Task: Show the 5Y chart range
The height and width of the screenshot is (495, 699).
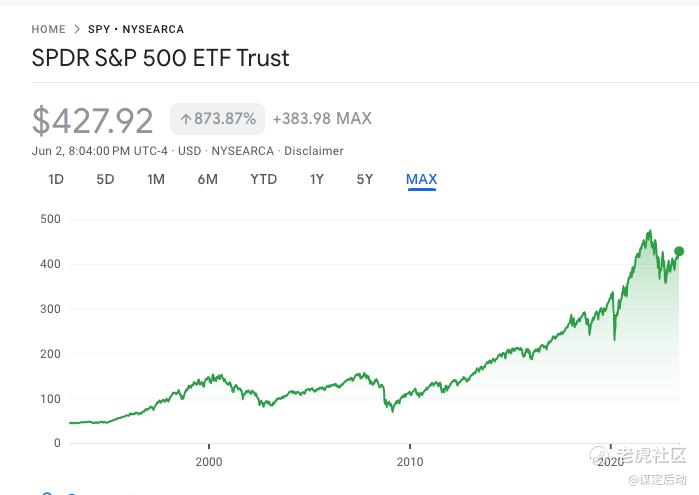Action: tap(365, 179)
